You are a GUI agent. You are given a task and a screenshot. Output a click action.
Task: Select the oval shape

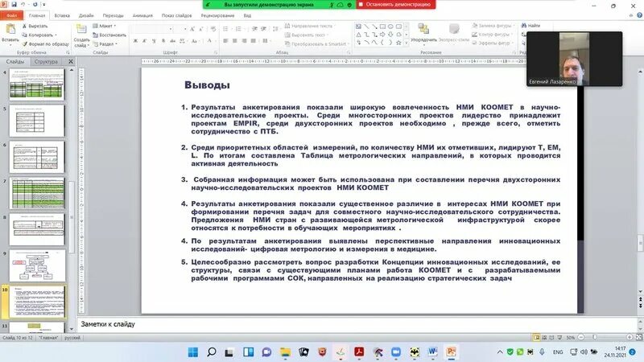pyautogui.click(x=390, y=27)
